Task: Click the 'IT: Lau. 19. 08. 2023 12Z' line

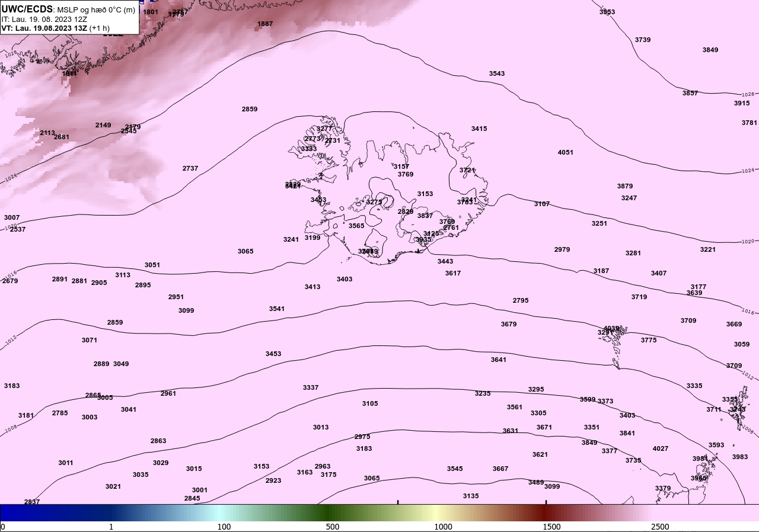Action: [x=45, y=19]
